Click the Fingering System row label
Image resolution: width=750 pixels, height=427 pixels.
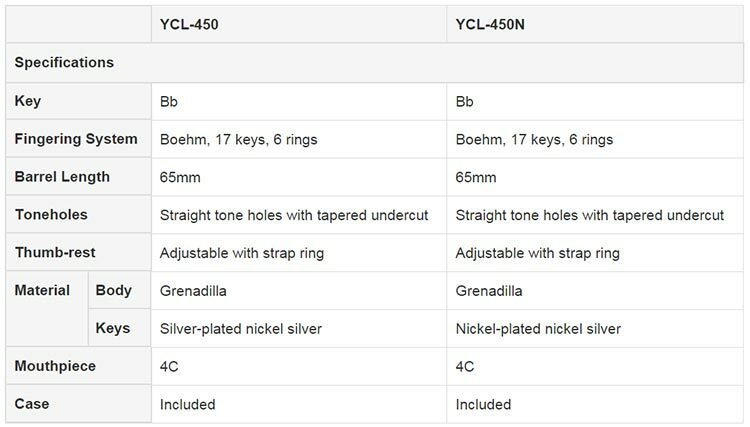click(x=77, y=139)
